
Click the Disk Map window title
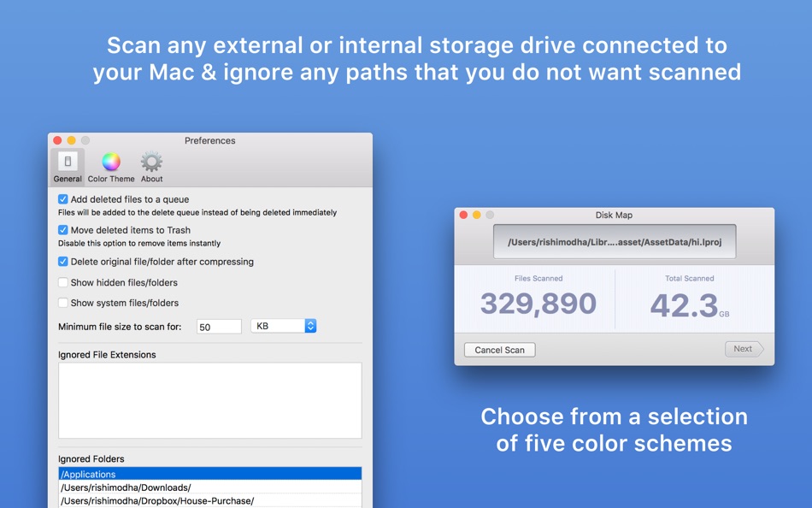point(614,215)
